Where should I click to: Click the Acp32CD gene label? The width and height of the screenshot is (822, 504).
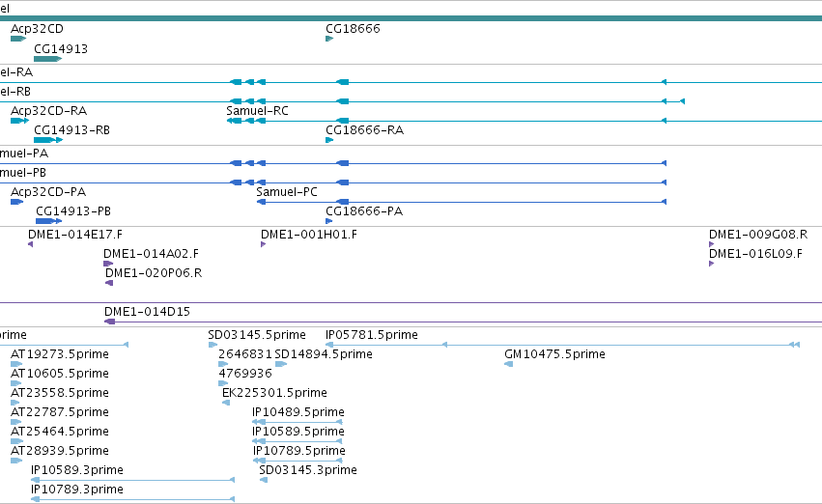[37, 29]
